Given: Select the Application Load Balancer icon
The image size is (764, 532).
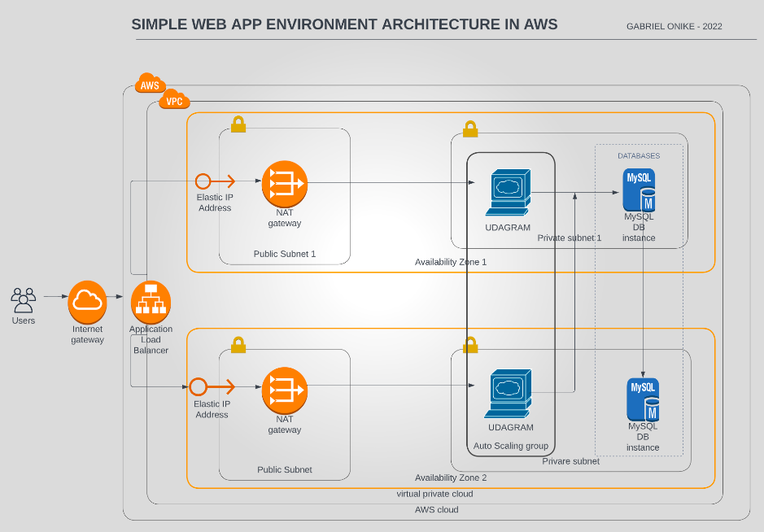Looking at the screenshot, I should coord(151,301).
